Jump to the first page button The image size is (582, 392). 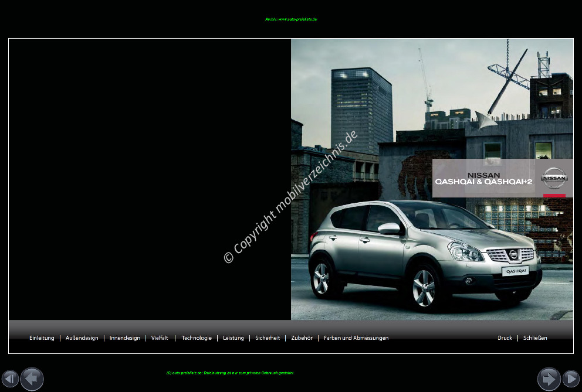coord(10,379)
